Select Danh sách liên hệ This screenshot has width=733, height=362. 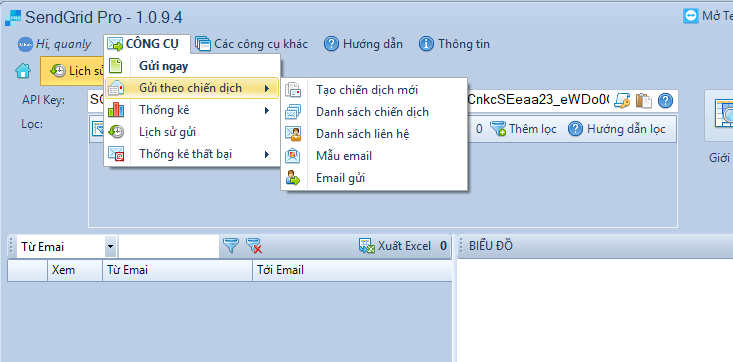(374, 134)
